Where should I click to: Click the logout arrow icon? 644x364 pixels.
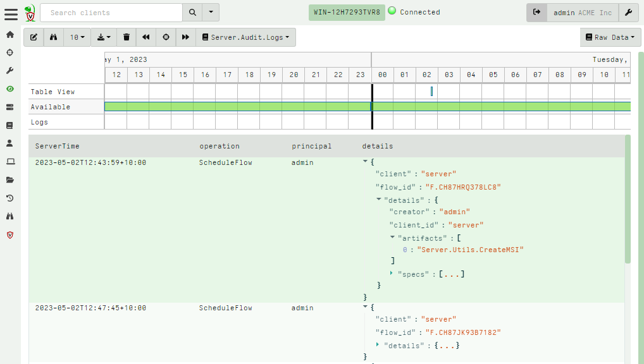click(x=537, y=12)
